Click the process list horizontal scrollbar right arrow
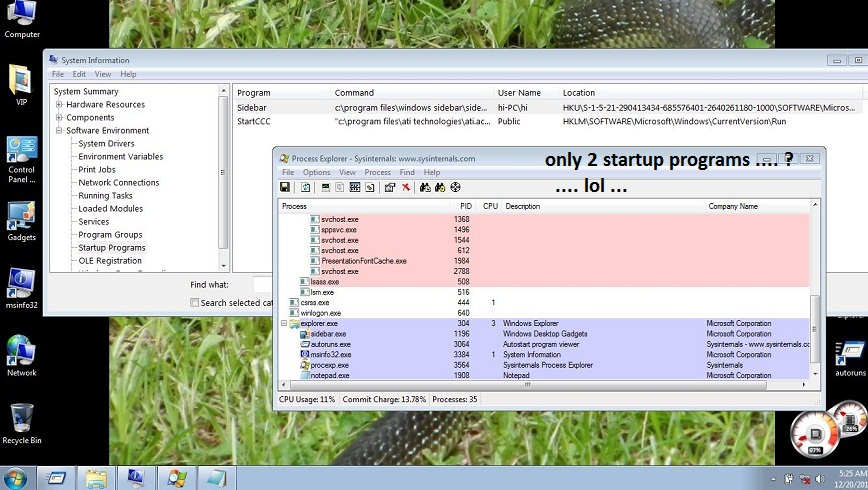868x490 pixels. [x=804, y=384]
